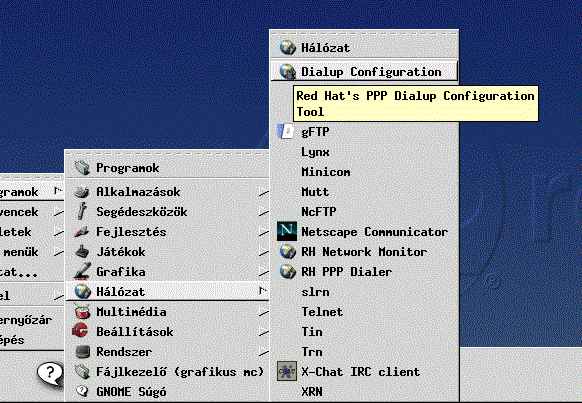Screen dimensions: 582x403
Task: Expand the Játékok submenu arrow
Action: pos(264,253)
